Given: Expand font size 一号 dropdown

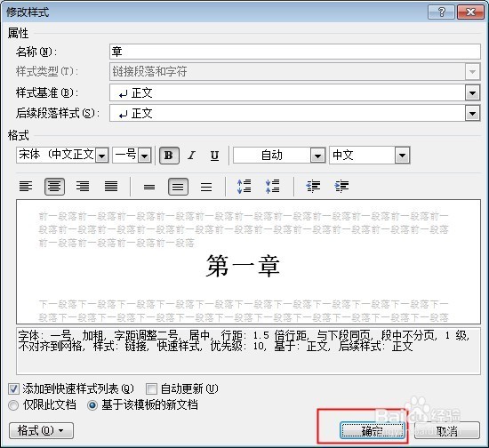Looking at the screenshot, I should point(145,156).
